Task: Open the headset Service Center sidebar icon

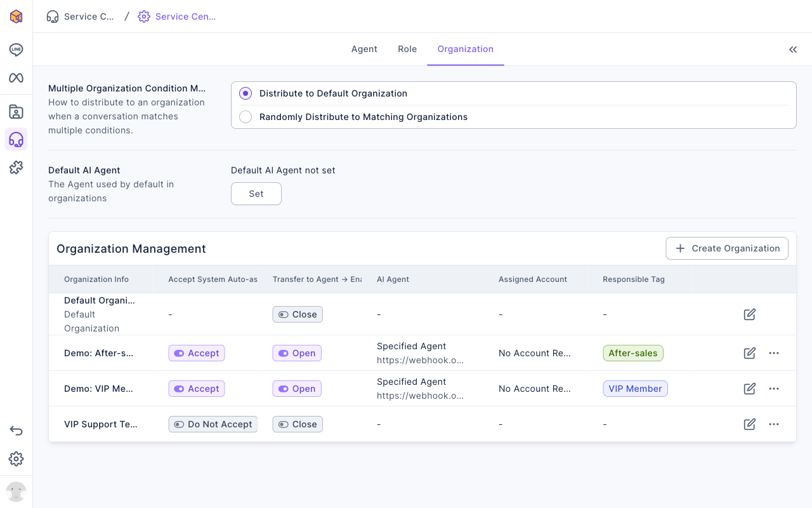Action: point(16,139)
